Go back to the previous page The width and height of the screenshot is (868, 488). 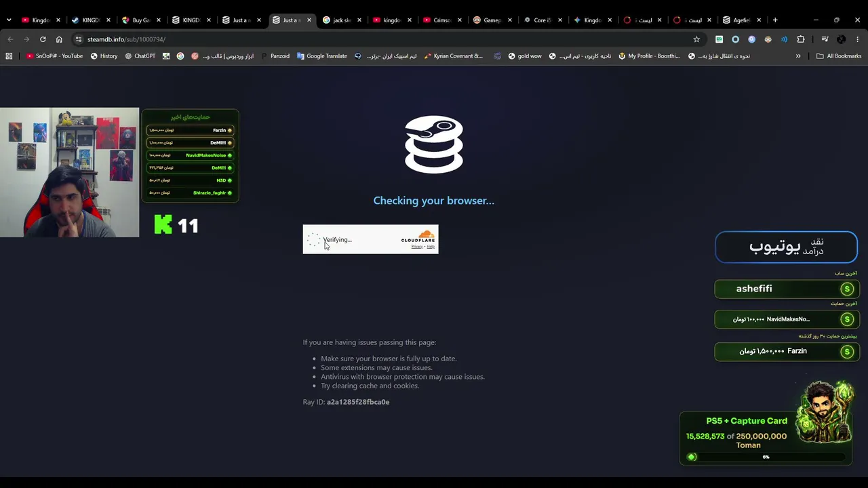10,39
